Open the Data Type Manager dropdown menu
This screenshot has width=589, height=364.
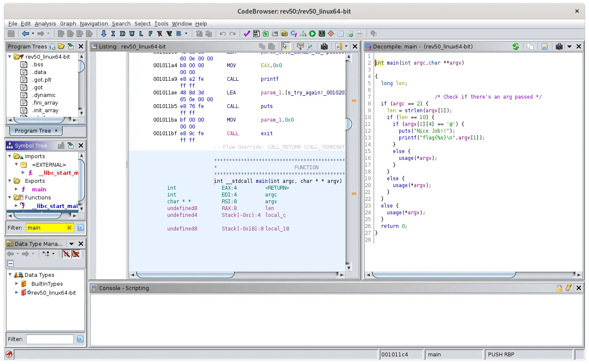point(71,244)
